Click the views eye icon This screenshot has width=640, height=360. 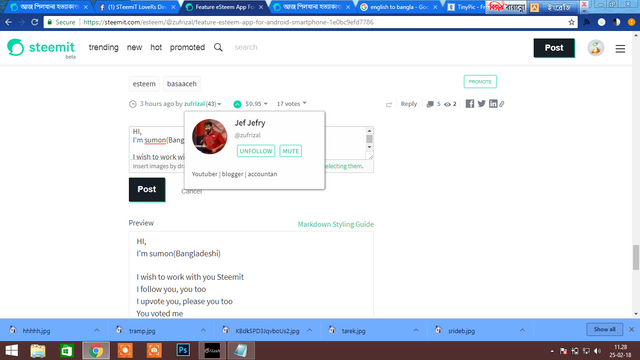(447, 104)
